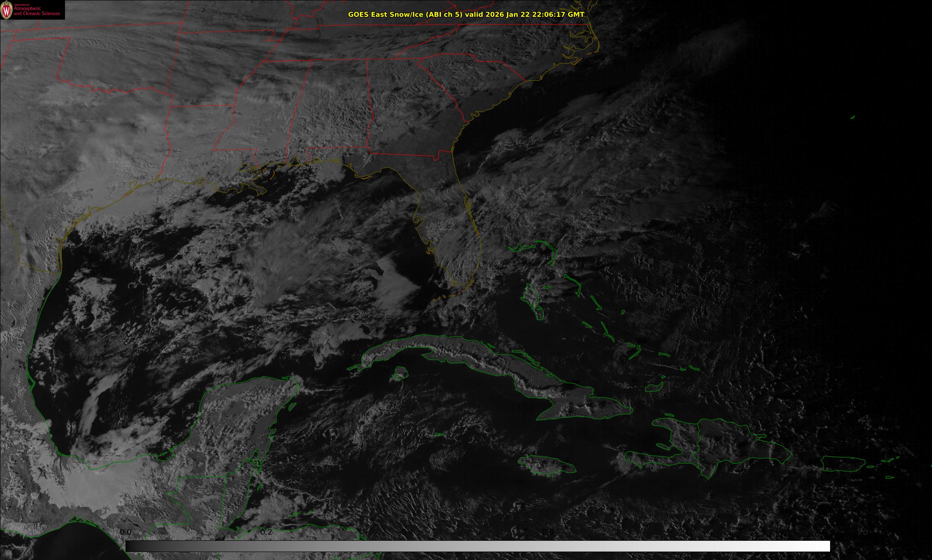Click the 0.6 tick label on colorbar
Image resolution: width=932 pixels, height=560 pixels.
pos(548,532)
